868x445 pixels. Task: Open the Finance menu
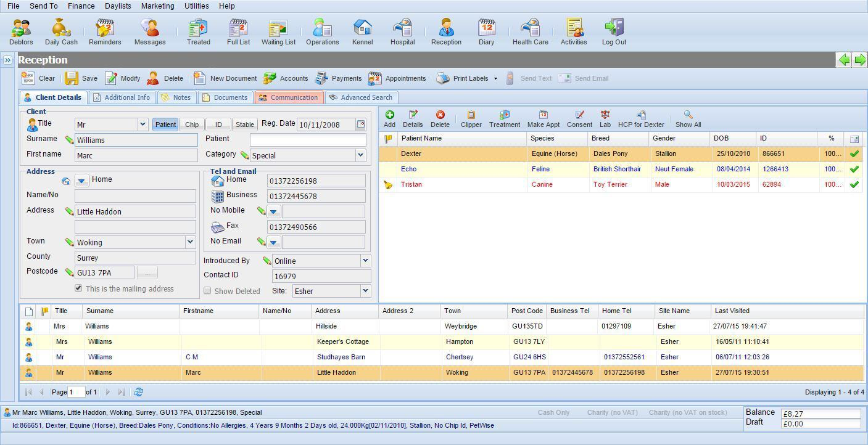point(81,6)
